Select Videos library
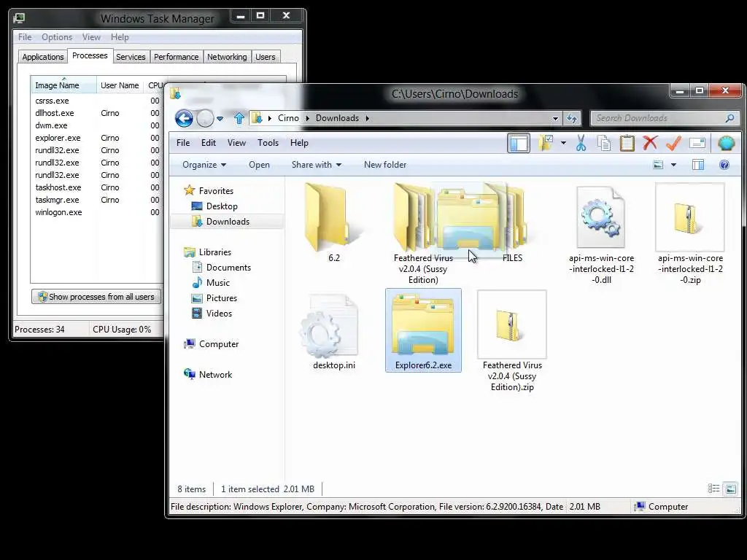Screen dimensions: 747x560 click(219, 314)
